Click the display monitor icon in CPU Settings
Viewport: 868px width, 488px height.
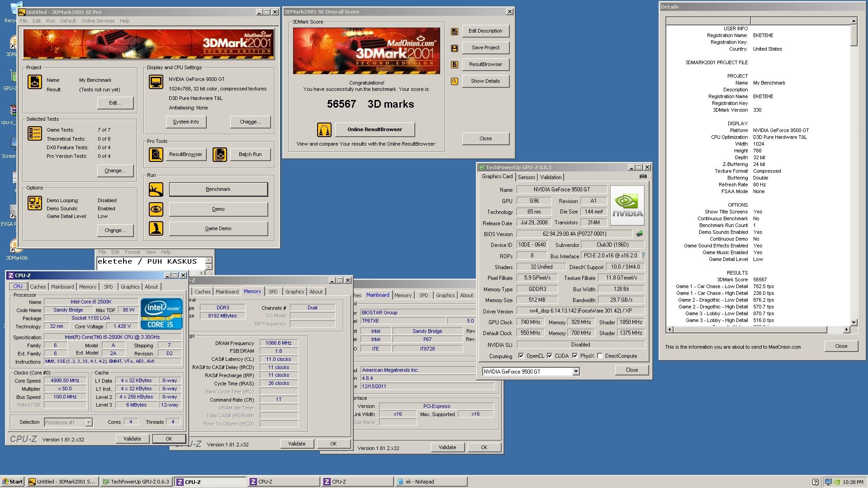pyautogui.click(x=156, y=82)
